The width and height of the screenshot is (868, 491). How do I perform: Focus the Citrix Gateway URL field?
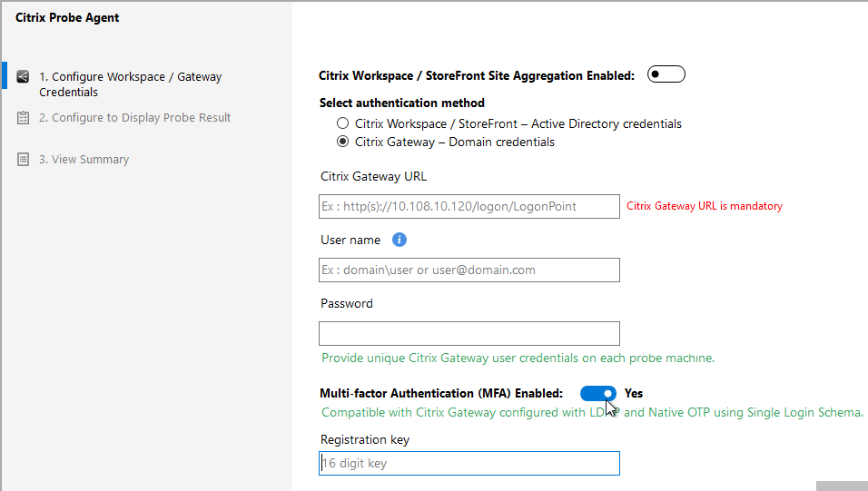point(469,207)
